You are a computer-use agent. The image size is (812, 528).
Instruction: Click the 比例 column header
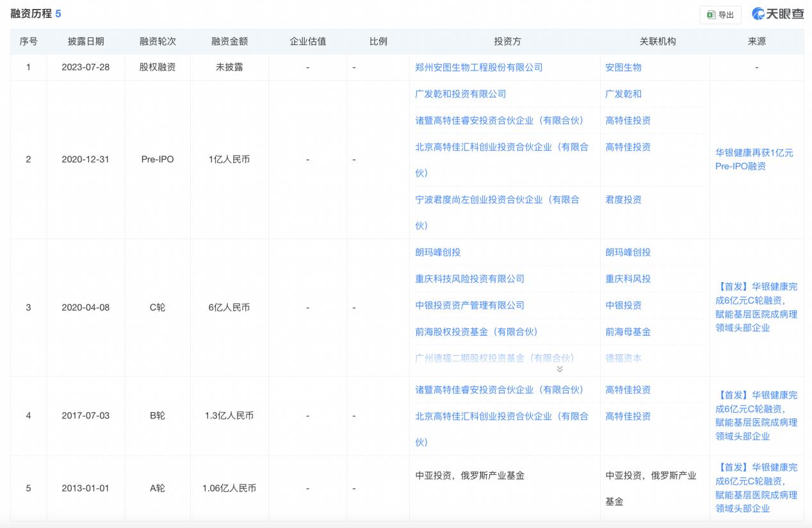pyautogui.click(x=378, y=41)
